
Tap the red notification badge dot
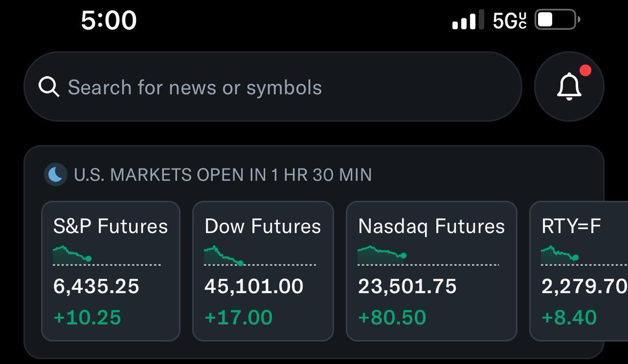click(x=586, y=70)
